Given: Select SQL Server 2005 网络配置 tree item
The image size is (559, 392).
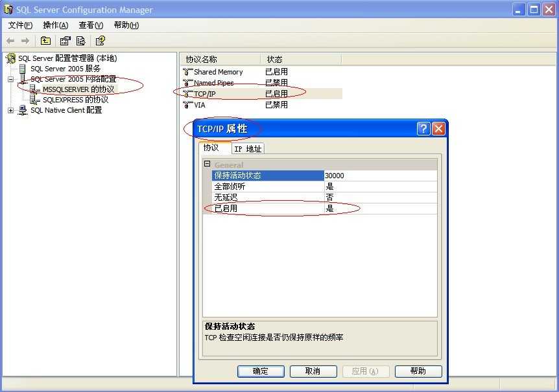Looking at the screenshot, I should (x=73, y=79).
